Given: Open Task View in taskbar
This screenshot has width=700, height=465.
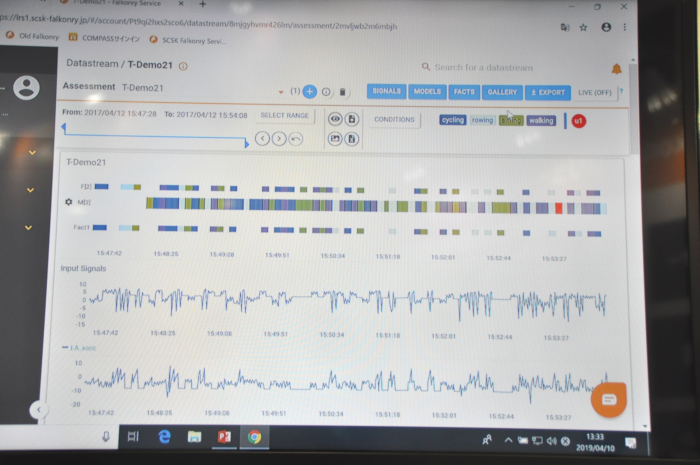Looking at the screenshot, I should point(133,436).
